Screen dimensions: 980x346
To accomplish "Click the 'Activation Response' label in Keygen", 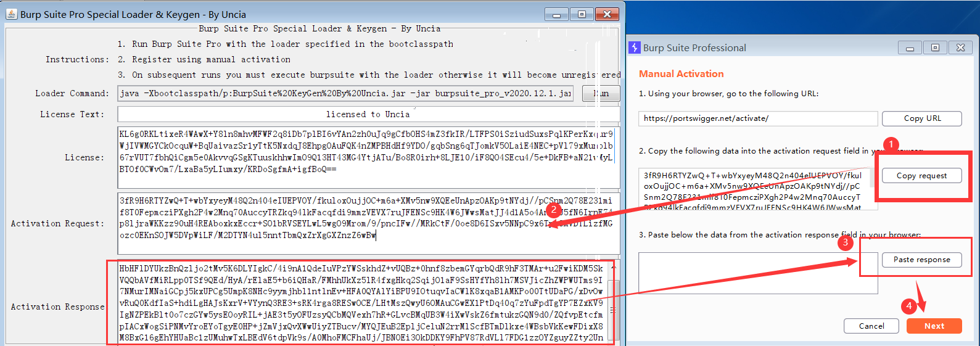I will coord(57,307).
